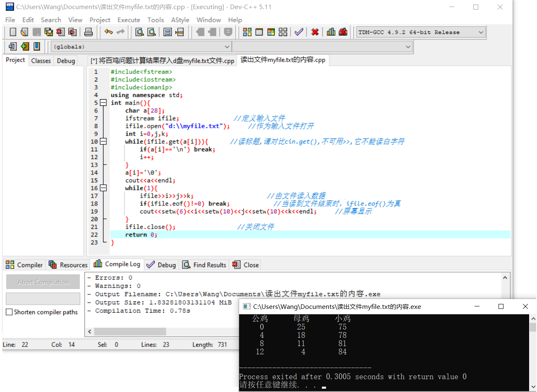
Task: Open the Find dialog via the magnifier icon
Action: 139,32
